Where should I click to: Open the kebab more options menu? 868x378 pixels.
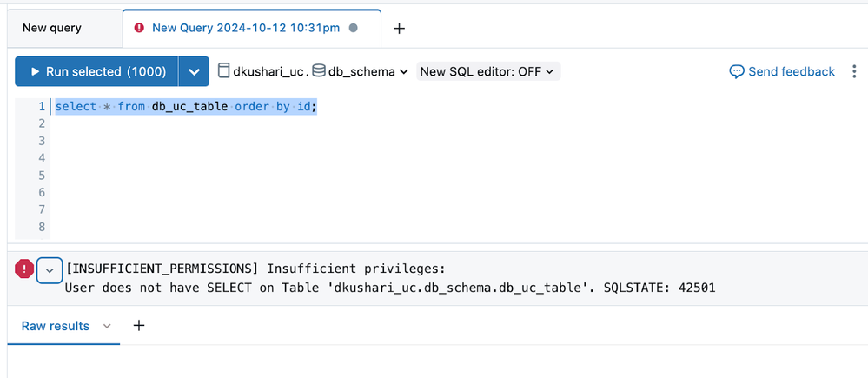pyautogui.click(x=854, y=71)
